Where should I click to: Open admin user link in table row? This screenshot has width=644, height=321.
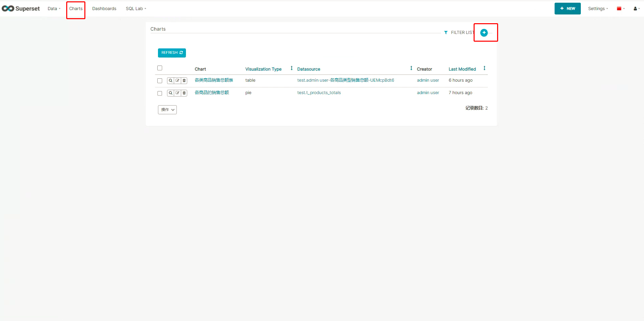click(x=428, y=80)
